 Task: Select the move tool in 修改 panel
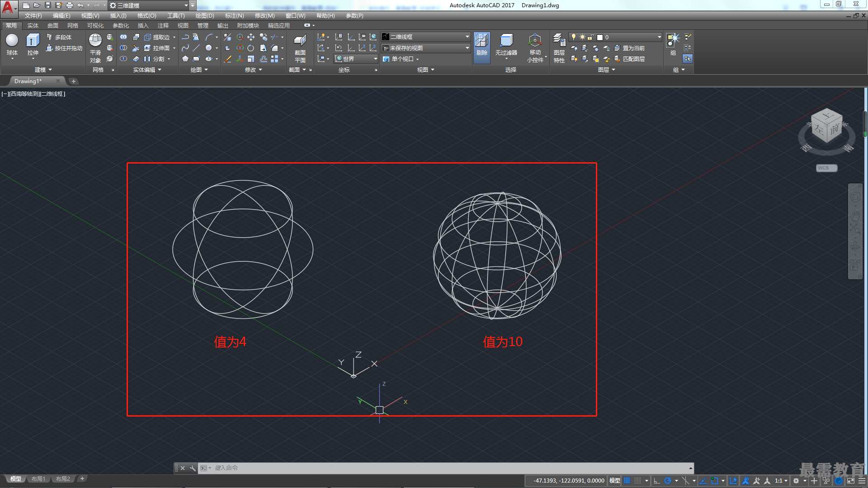point(251,37)
